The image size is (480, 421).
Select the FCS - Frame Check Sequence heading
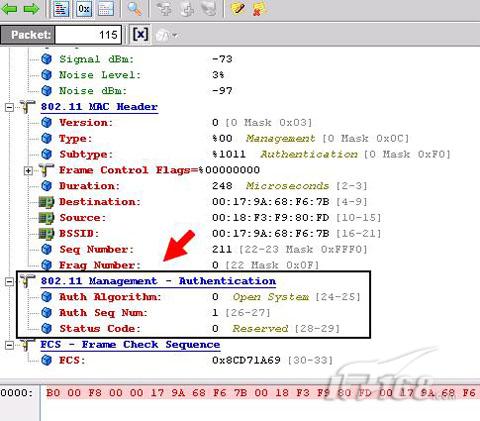(130, 345)
